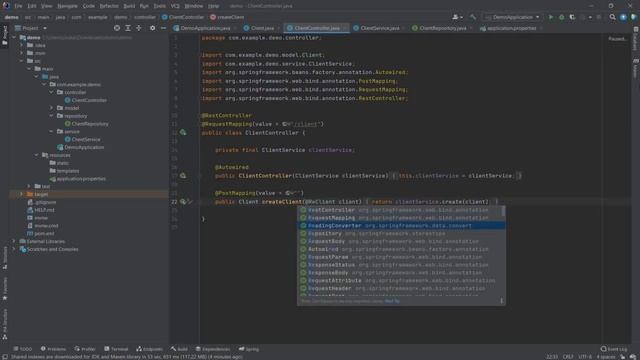Open the Event Log
Viewport: 640px width, 360px height.
tap(614, 349)
